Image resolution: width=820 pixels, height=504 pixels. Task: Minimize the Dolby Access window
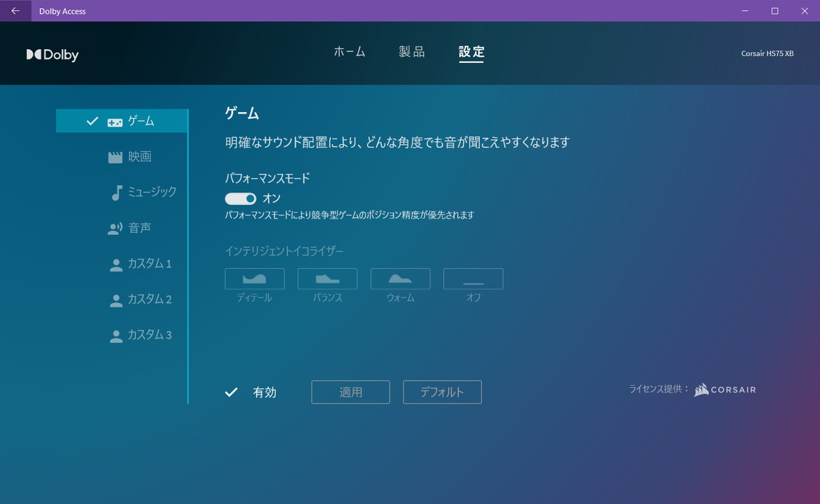743,11
